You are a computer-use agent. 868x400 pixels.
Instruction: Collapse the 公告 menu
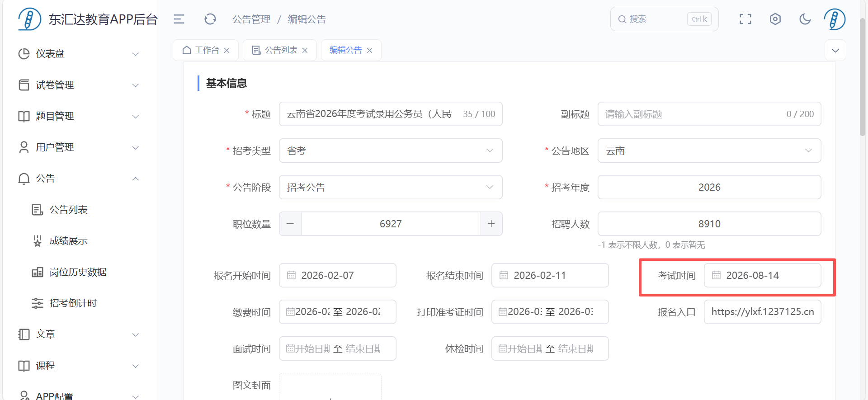[x=135, y=179]
